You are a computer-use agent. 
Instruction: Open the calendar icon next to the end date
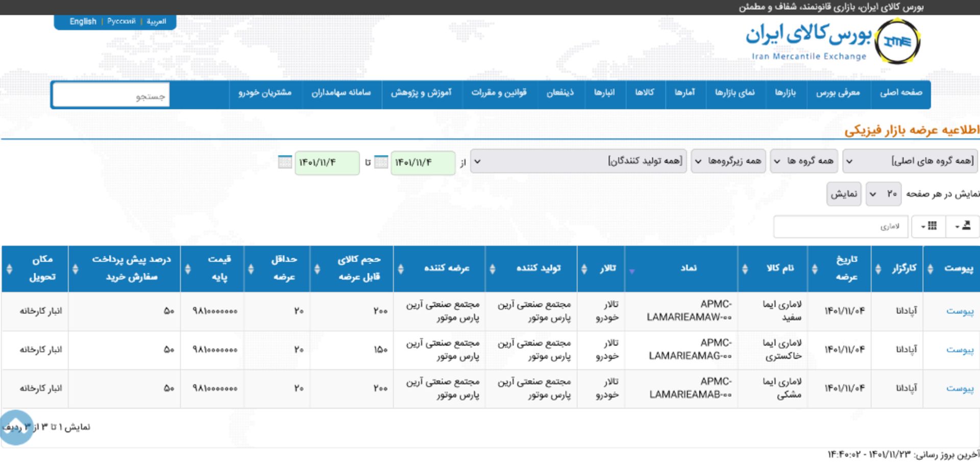tap(285, 162)
